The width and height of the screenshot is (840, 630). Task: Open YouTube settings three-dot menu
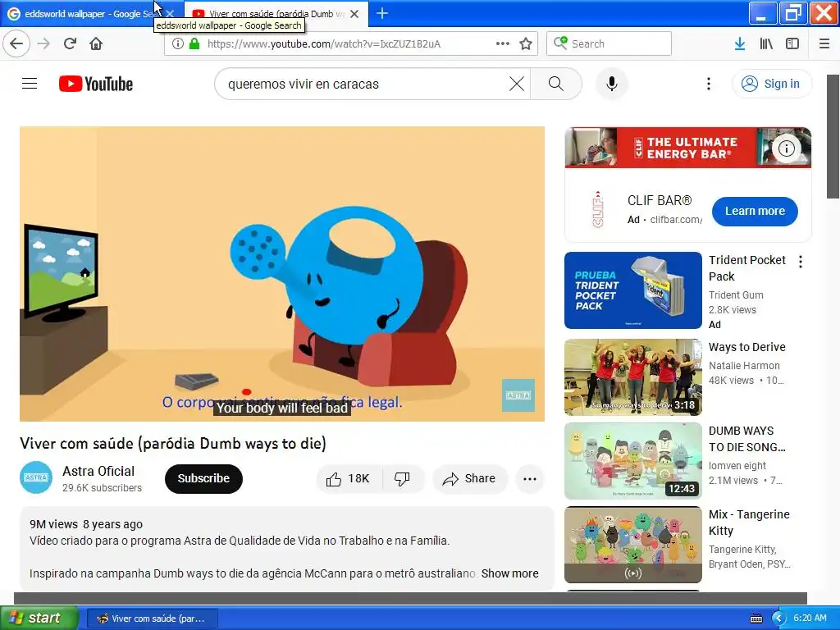708,84
